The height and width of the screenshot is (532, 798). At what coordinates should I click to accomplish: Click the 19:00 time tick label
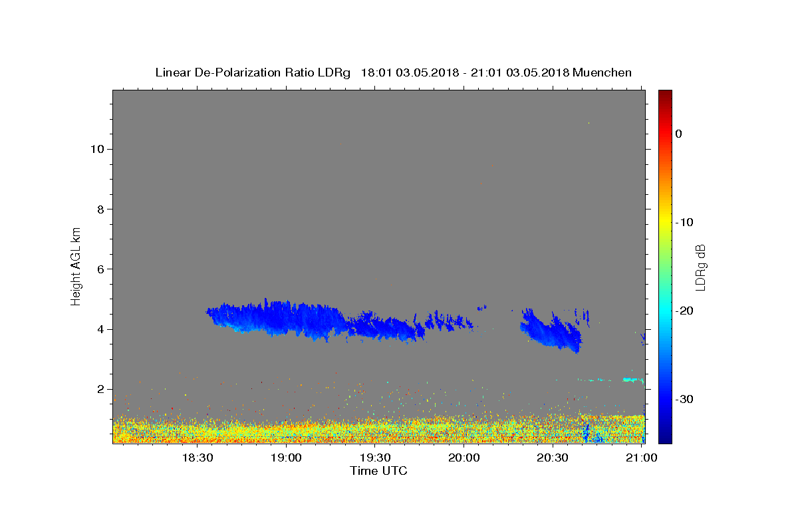tap(287, 458)
